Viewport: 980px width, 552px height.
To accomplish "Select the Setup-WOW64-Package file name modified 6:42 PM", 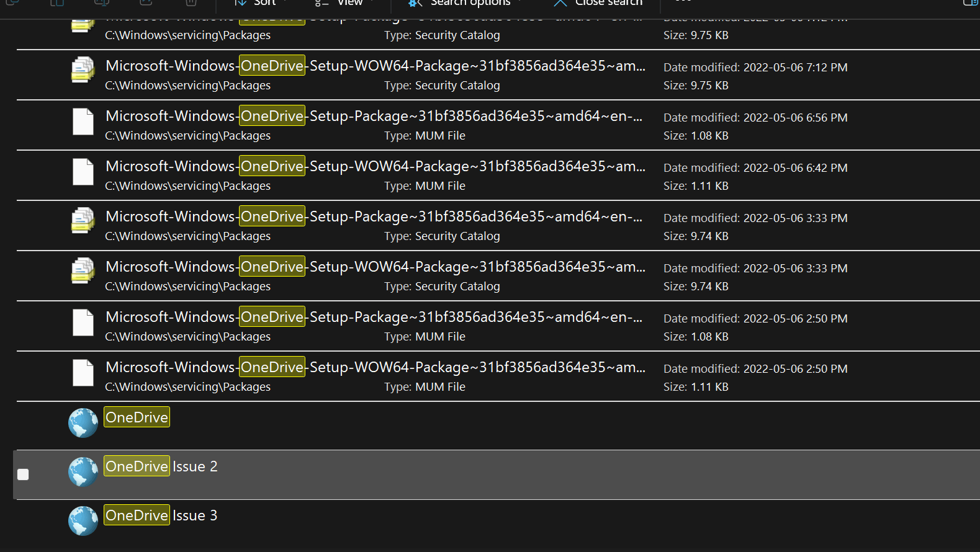I will (x=375, y=166).
